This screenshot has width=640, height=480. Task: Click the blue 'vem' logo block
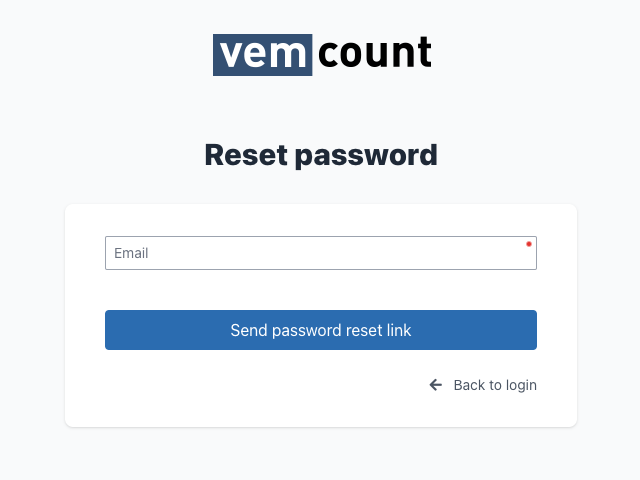[262, 55]
